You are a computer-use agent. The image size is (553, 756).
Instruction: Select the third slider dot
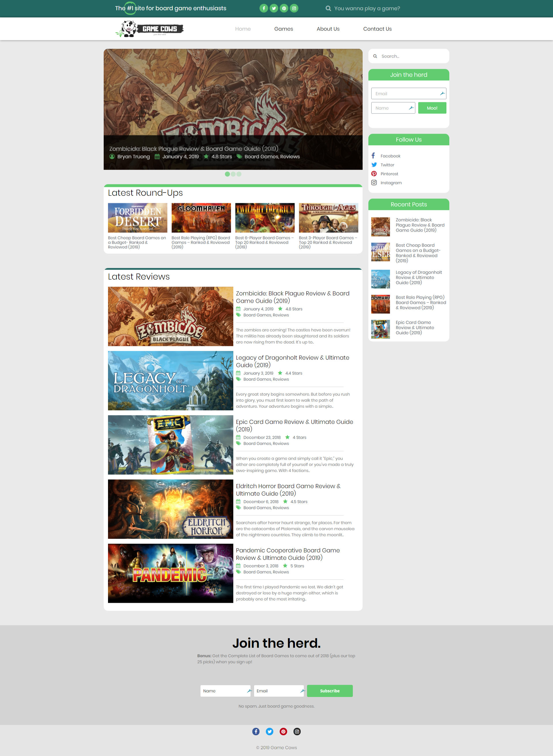pyautogui.click(x=239, y=174)
